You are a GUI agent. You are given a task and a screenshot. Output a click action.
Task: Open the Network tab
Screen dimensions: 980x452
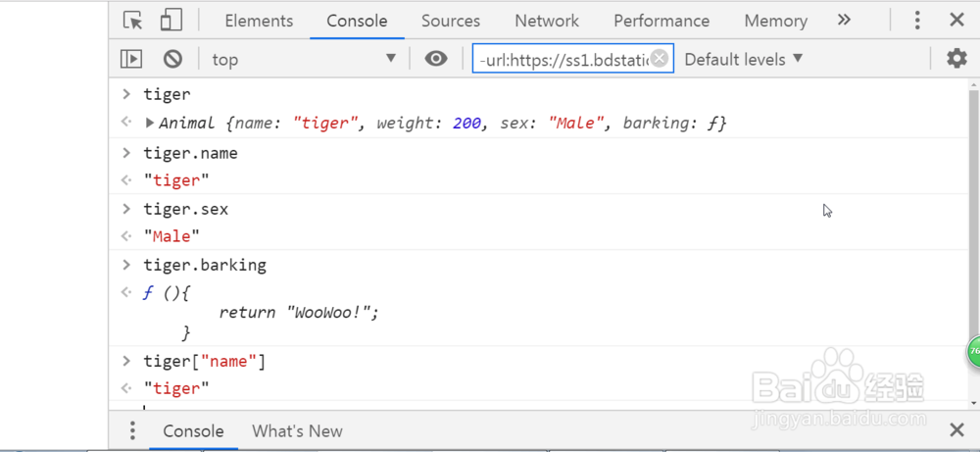(547, 21)
